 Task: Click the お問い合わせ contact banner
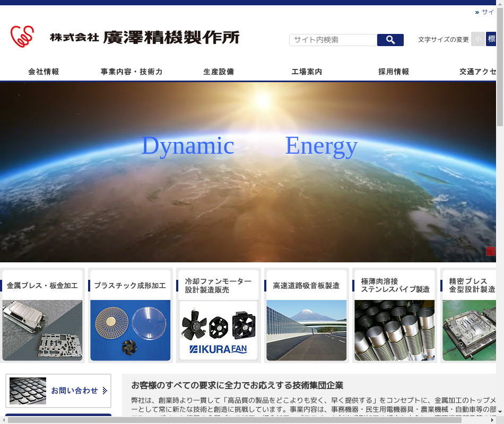tap(58, 391)
